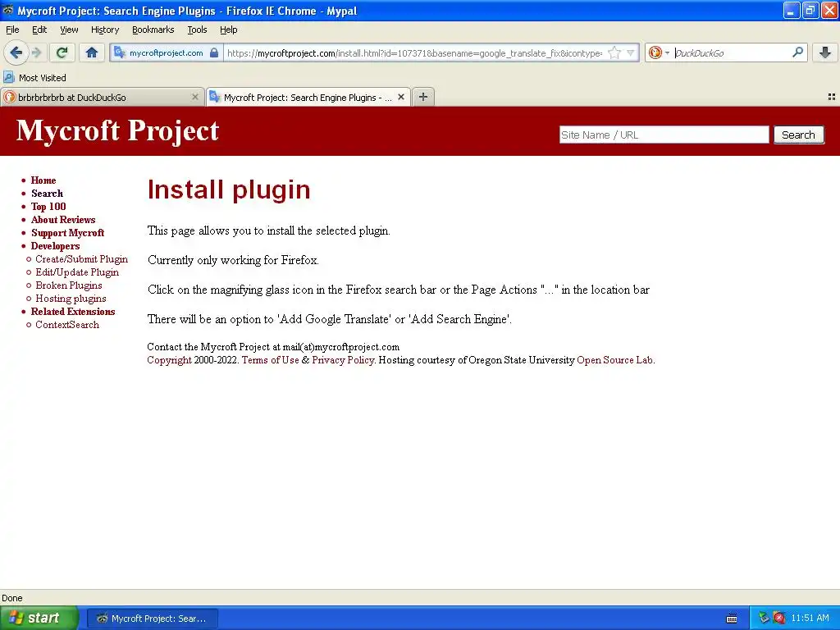Expand the search engine selector arrow
Viewport: 840px width, 630px height.
pyautogui.click(x=668, y=52)
